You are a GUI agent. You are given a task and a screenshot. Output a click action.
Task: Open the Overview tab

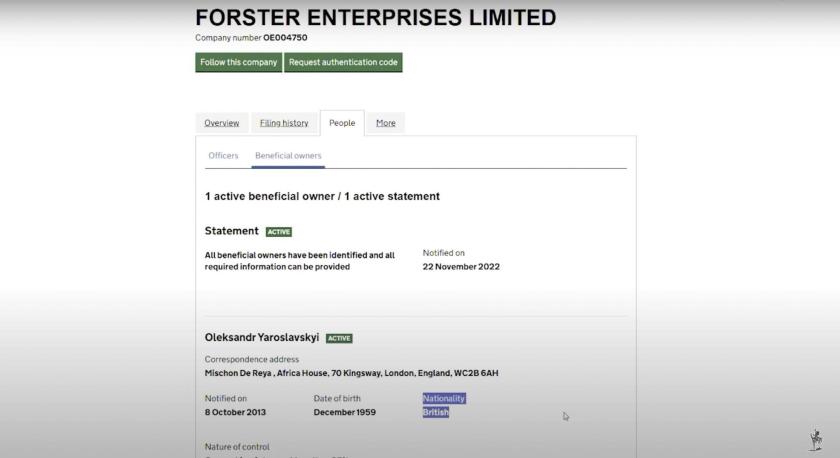(222, 123)
